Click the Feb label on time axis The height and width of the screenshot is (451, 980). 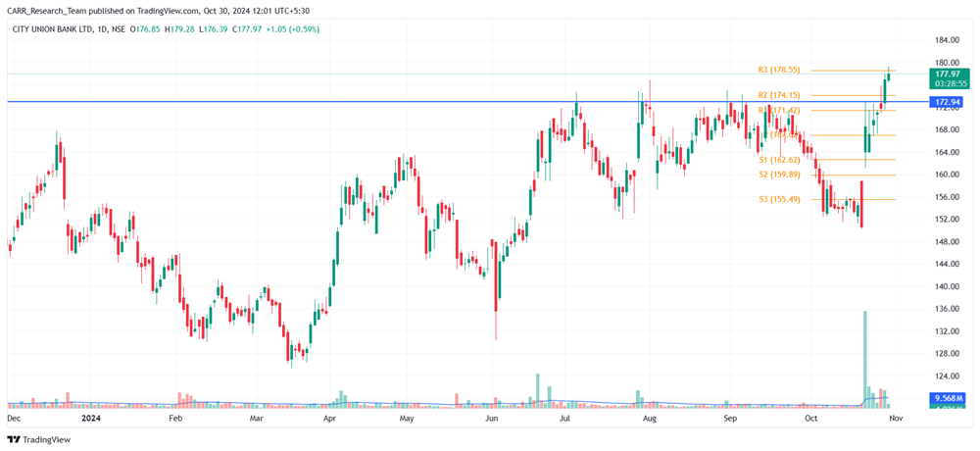[x=175, y=417]
